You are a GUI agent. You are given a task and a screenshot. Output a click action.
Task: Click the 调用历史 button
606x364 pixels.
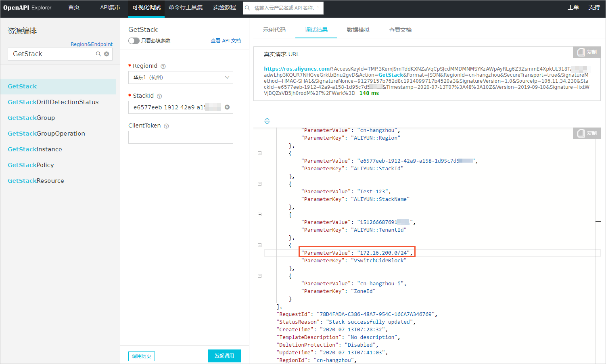tap(142, 356)
